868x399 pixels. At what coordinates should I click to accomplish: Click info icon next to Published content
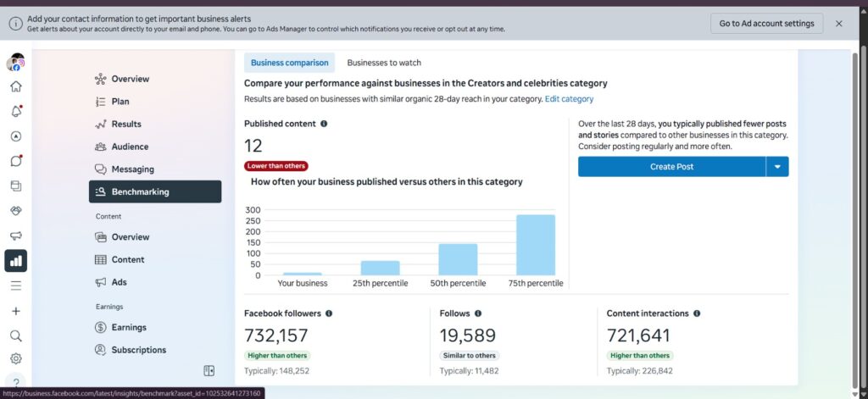click(324, 124)
